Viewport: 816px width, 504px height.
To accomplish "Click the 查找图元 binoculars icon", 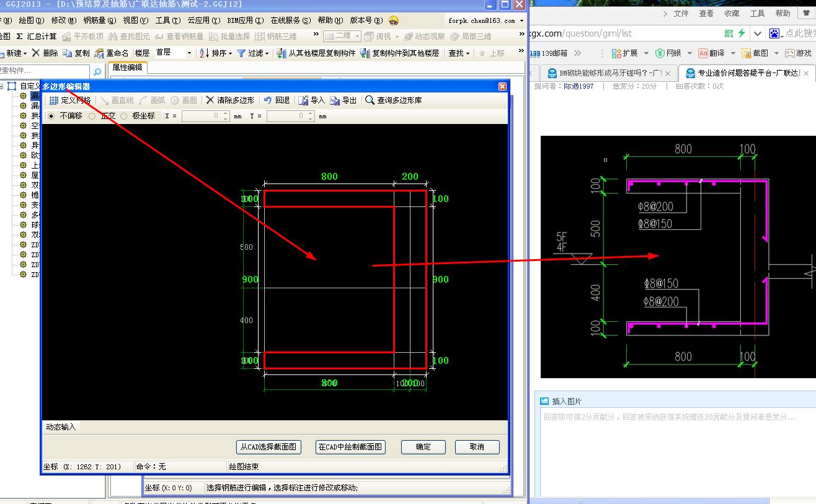I will [113, 37].
